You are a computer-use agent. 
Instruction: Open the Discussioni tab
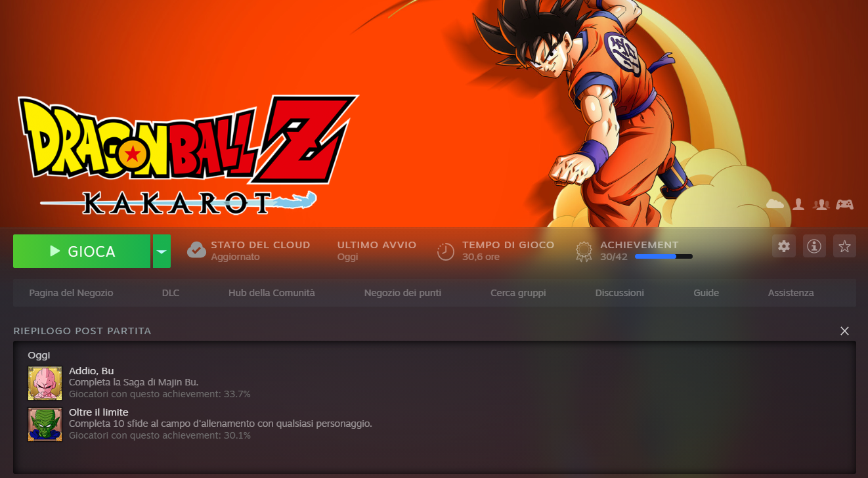(x=620, y=293)
